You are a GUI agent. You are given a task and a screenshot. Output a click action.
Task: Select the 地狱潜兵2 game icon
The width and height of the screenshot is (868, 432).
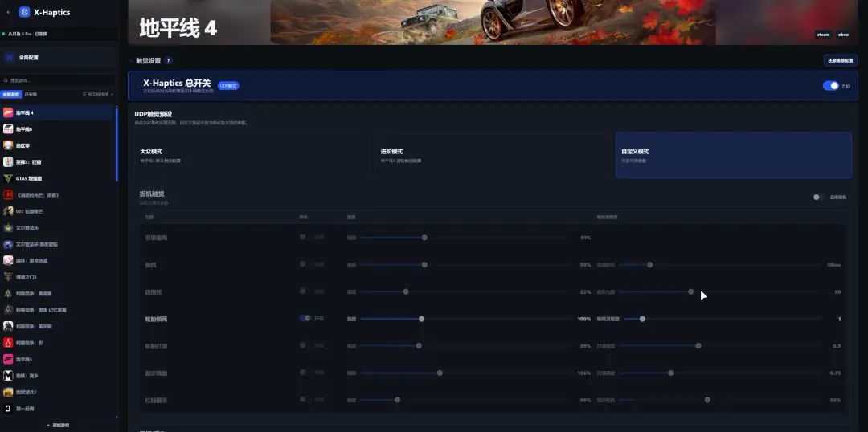pyautogui.click(x=8, y=392)
